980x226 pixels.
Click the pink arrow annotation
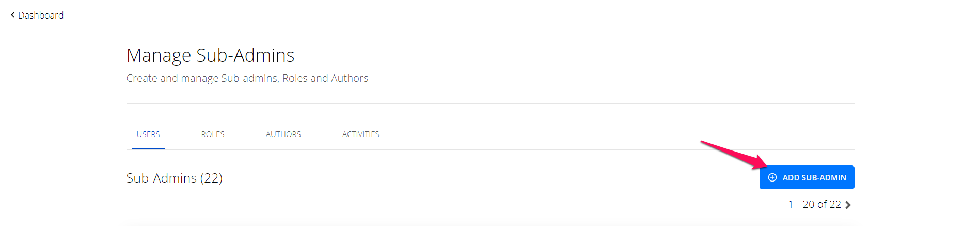734,155
